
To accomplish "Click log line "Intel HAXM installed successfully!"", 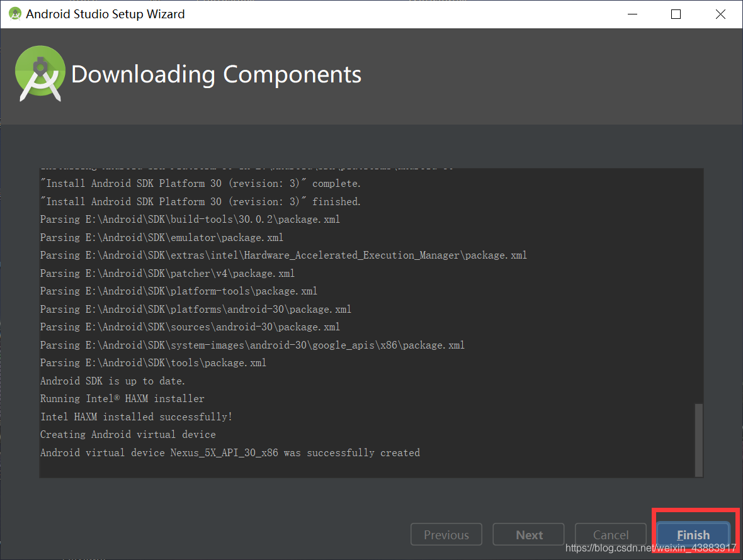I will [136, 417].
